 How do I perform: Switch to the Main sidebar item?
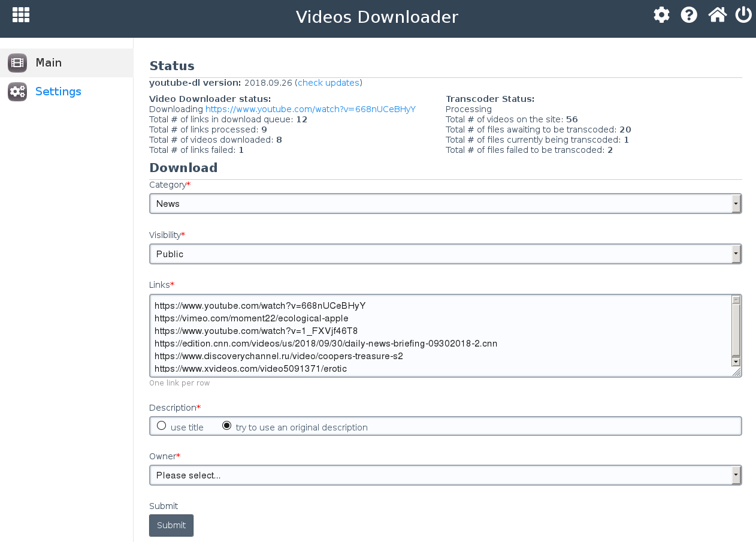[49, 63]
